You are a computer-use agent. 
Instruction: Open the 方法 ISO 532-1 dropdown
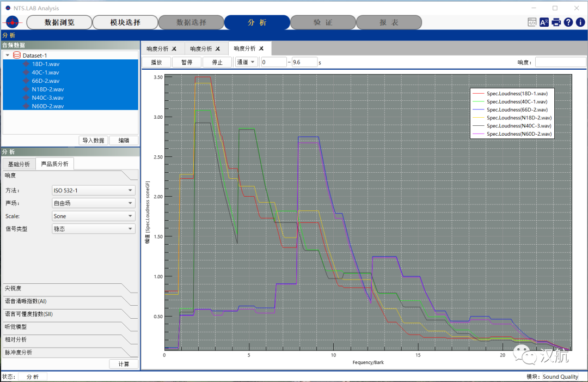click(x=94, y=191)
